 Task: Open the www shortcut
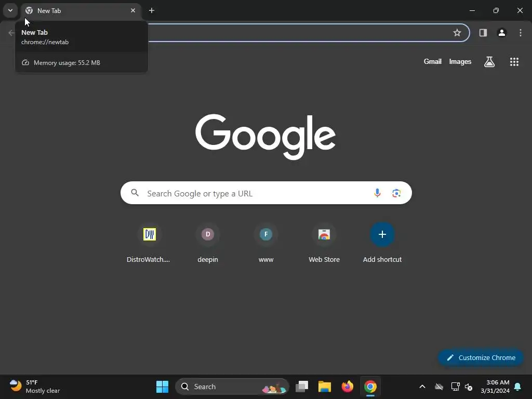coord(266,243)
